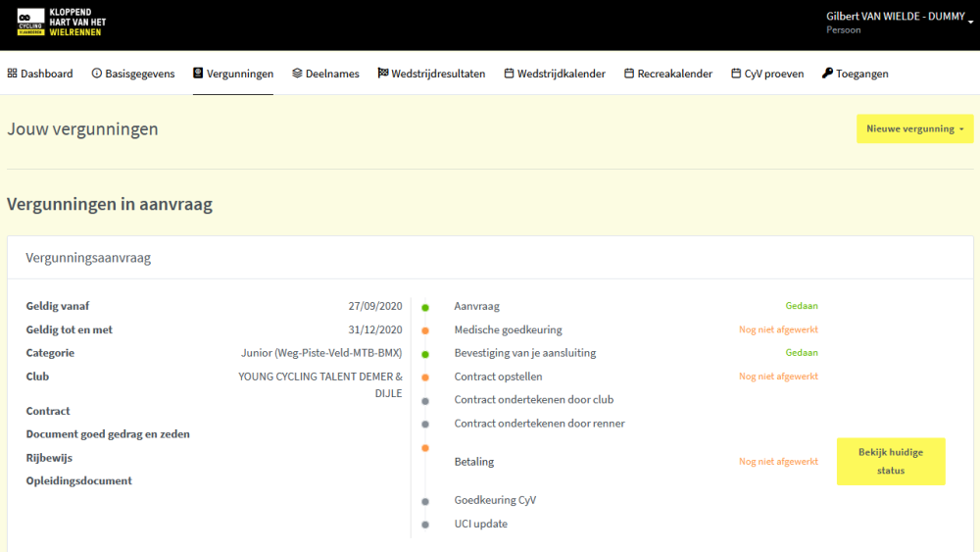Screen dimensions: 980x552
Task: Click Gedaan status for Aanvraag
Action: tap(802, 306)
